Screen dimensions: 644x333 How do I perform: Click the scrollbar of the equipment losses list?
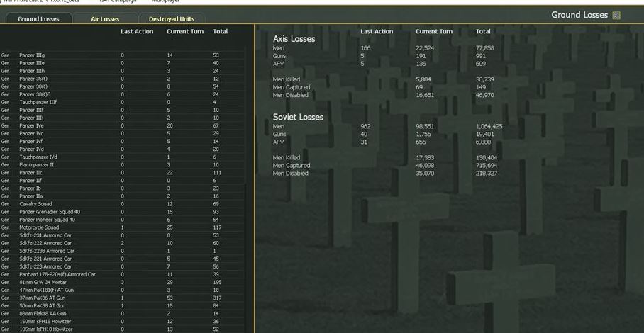pos(246,191)
